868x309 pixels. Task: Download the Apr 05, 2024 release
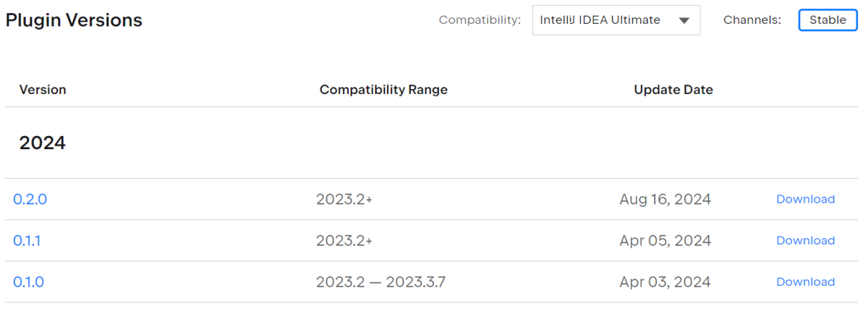(805, 240)
